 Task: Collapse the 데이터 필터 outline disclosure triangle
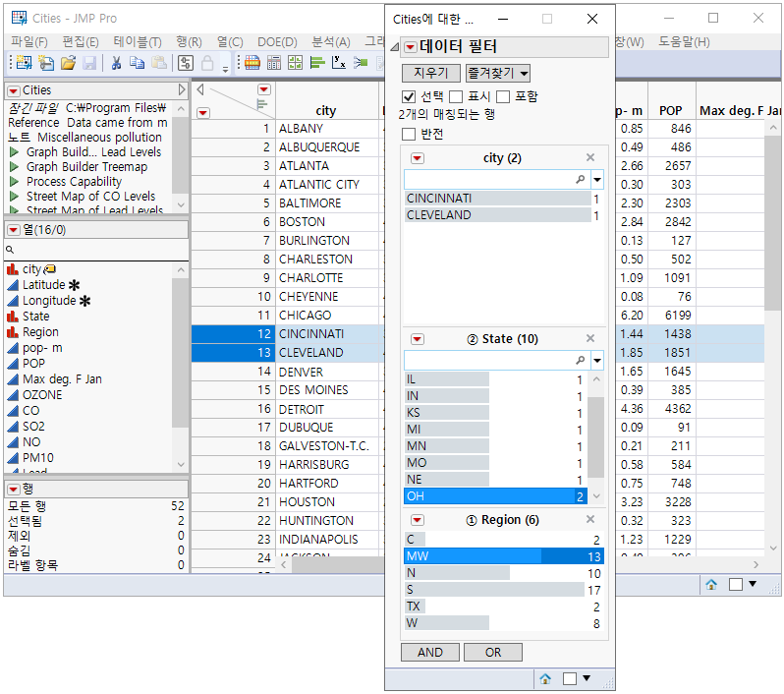pyautogui.click(x=395, y=47)
